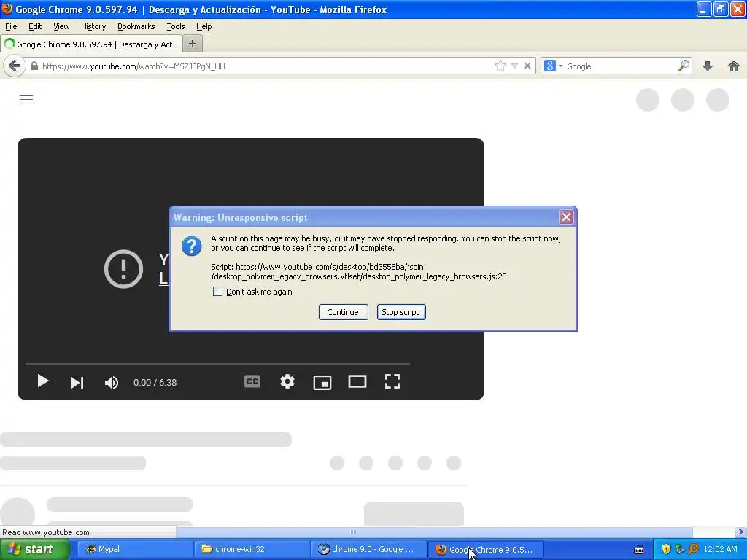Switch to Mypal taskbar window

[x=134, y=549]
